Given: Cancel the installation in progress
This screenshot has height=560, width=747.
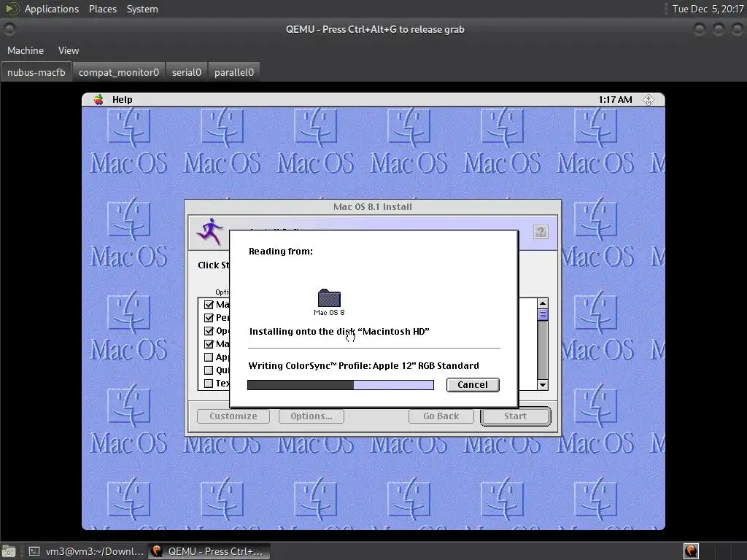Looking at the screenshot, I should point(473,385).
